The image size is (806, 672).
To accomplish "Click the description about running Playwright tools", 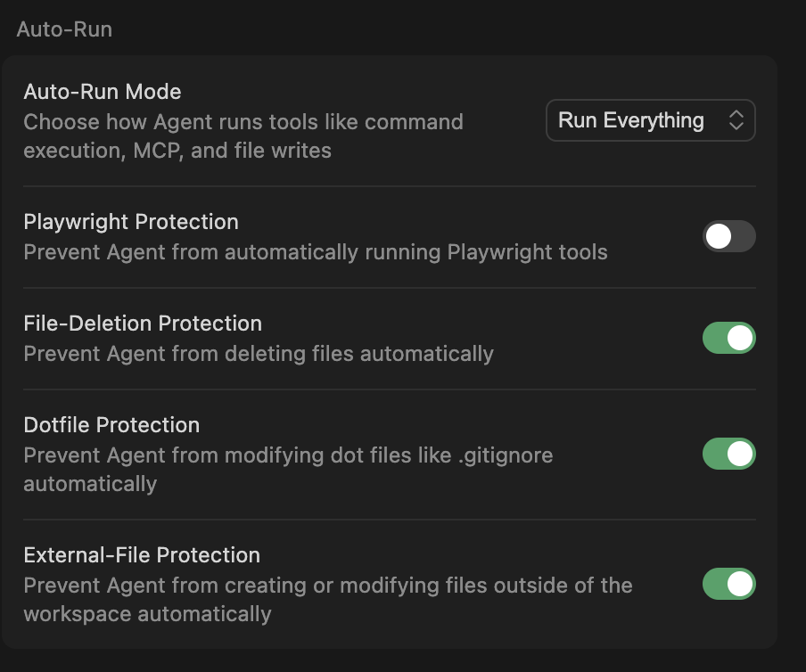I will pyautogui.click(x=316, y=252).
